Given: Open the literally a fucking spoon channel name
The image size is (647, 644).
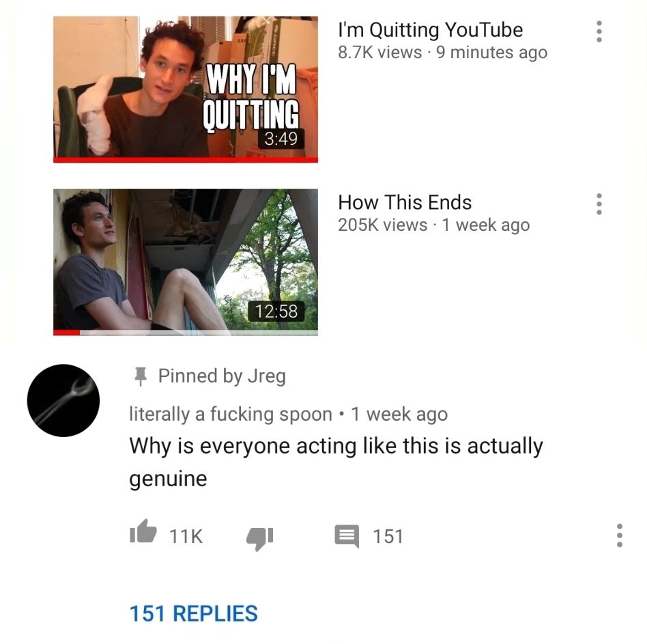Looking at the screenshot, I should coord(231,414).
